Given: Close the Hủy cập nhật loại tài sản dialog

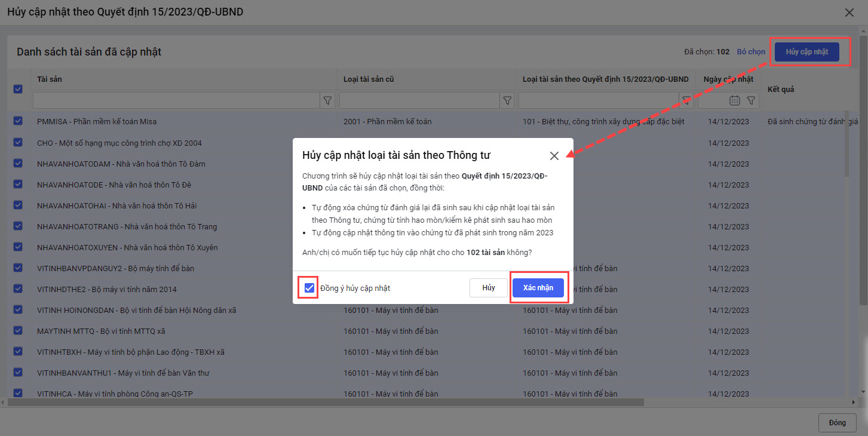Looking at the screenshot, I should click(554, 156).
